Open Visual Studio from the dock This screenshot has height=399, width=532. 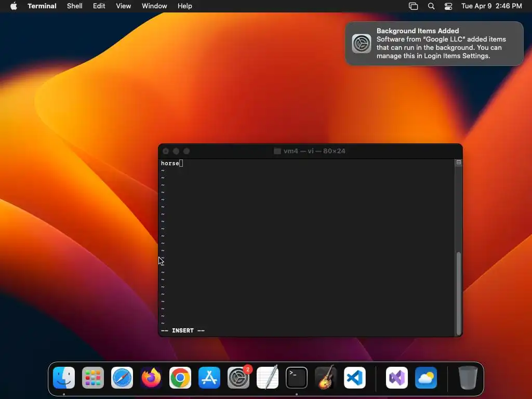[397, 378]
